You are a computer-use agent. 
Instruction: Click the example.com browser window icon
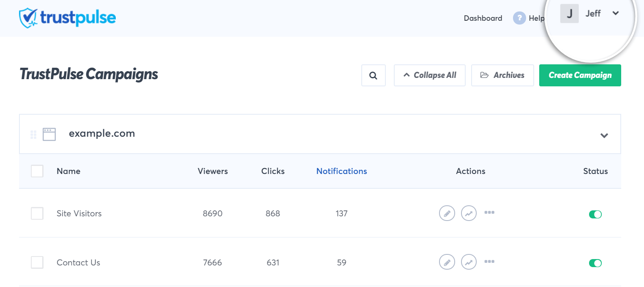pos(49,135)
